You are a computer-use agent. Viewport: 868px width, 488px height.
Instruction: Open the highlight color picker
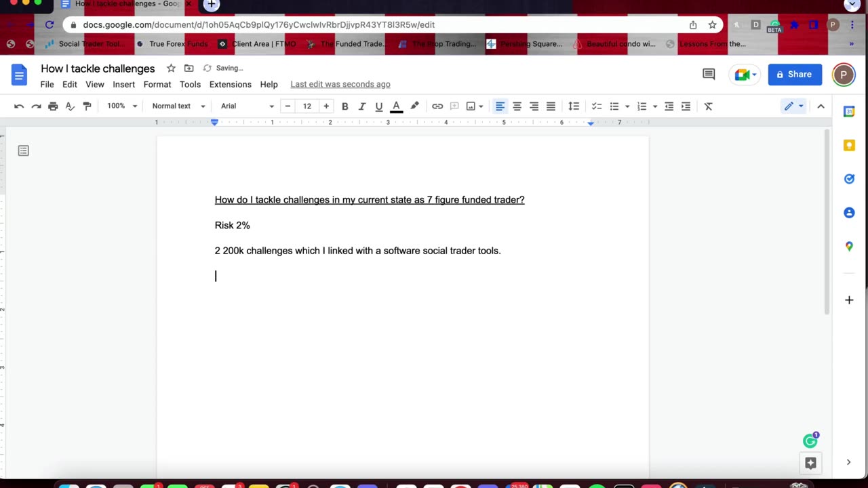(x=414, y=106)
